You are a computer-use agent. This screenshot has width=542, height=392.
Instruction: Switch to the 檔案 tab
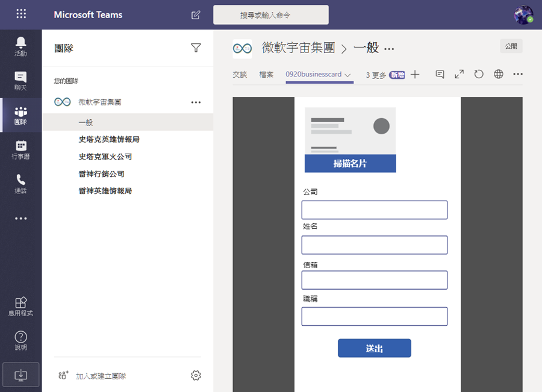265,75
